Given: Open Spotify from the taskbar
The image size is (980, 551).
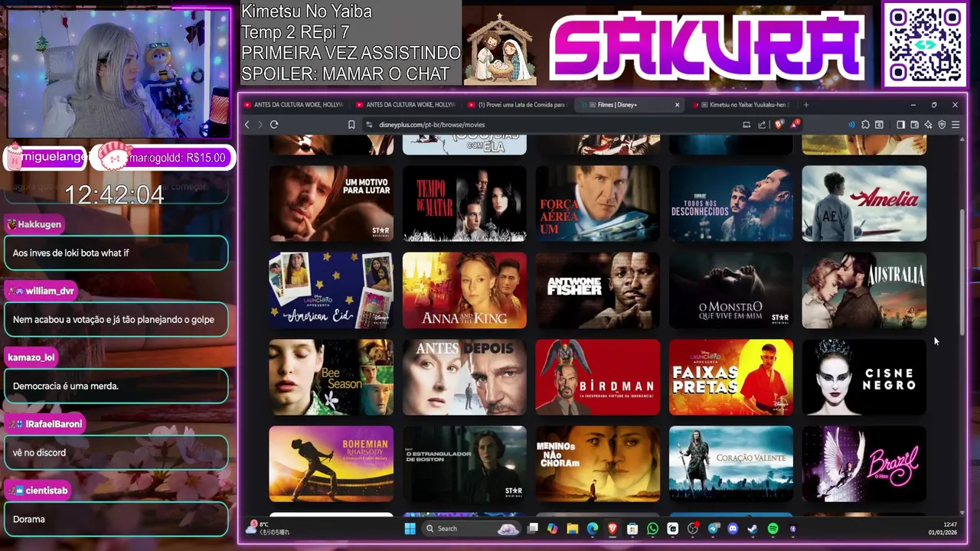Looking at the screenshot, I should (x=773, y=529).
